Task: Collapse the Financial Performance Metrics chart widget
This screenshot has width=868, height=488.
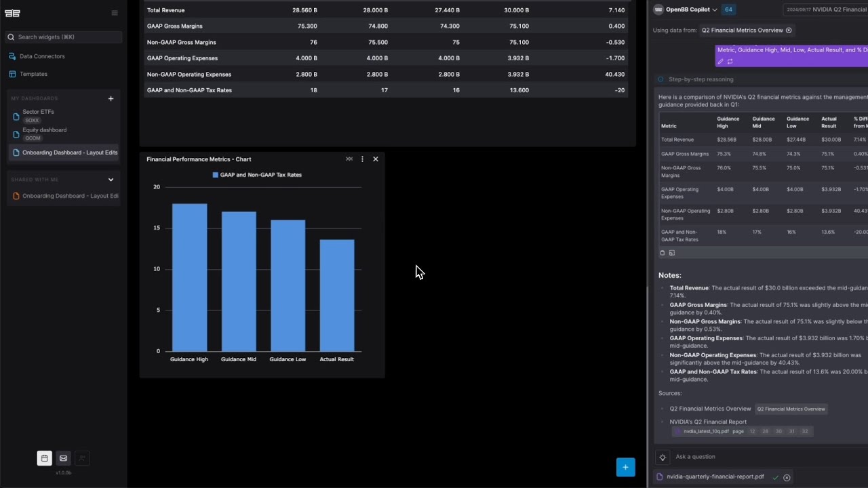Action: point(349,159)
